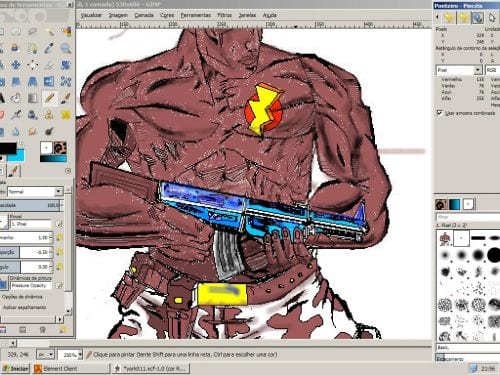Click the Iniciar start button
Screen dimensions: 500x375
(x=15, y=368)
